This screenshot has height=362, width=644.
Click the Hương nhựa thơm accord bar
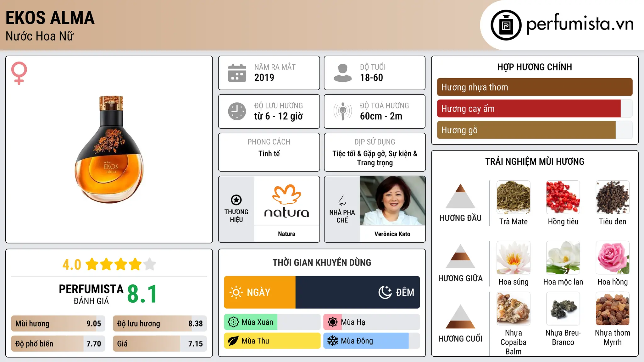pos(535,87)
